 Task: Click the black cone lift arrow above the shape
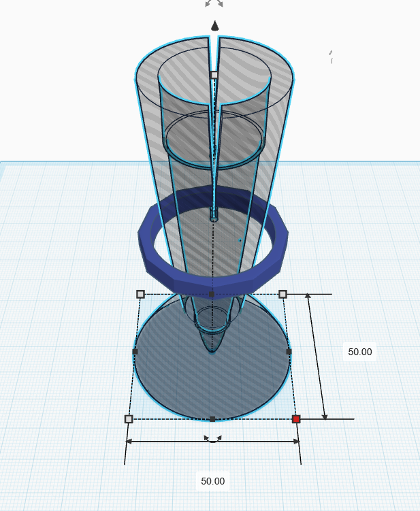(214, 26)
